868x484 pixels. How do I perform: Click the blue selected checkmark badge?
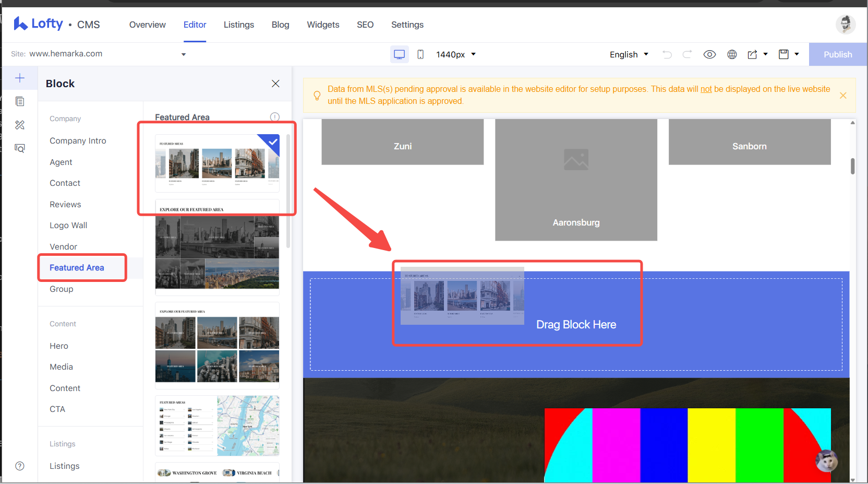(x=271, y=143)
